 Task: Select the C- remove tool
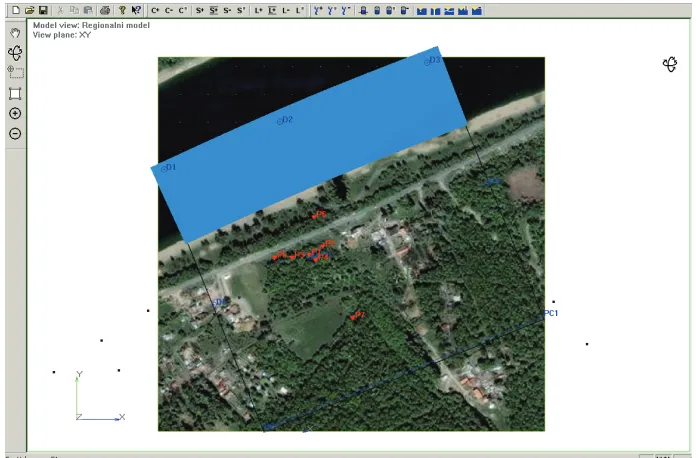coord(169,10)
